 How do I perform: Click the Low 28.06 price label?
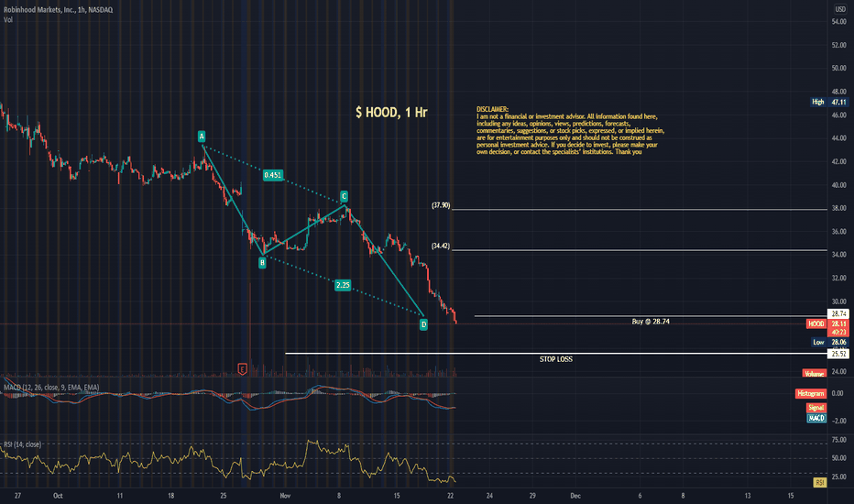coord(830,342)
